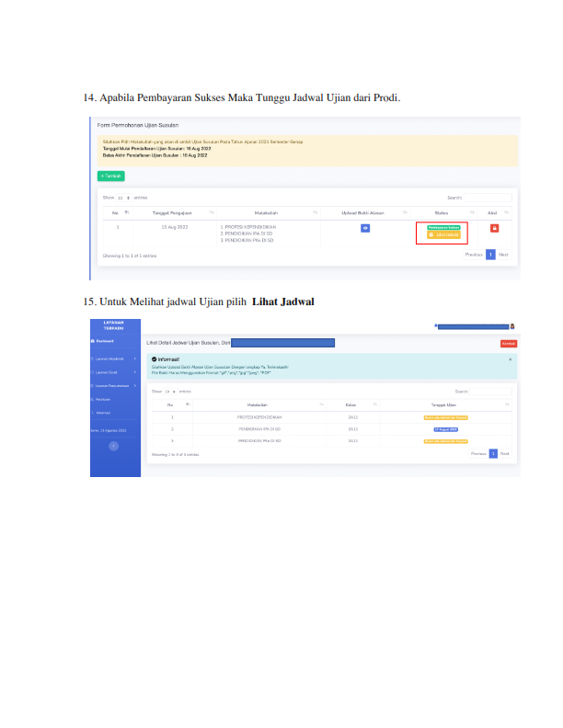Sort by the Status column

tap(443, 212)
